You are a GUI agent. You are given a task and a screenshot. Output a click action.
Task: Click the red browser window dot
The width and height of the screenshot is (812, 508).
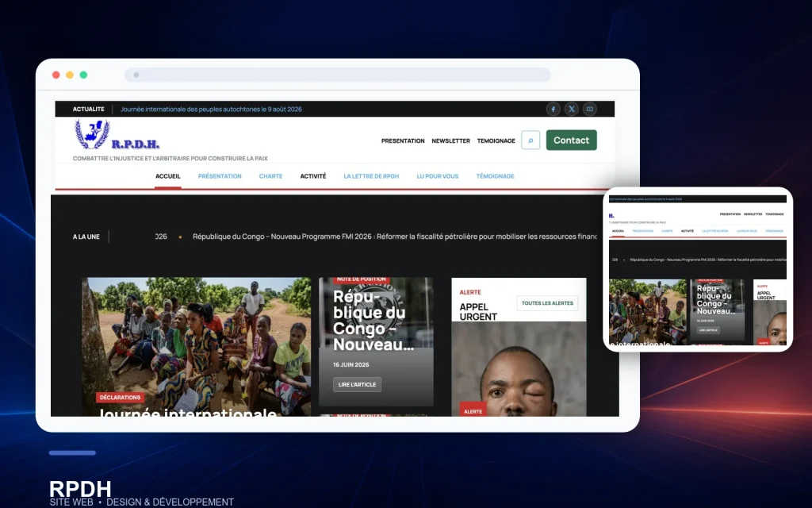tap(56, 75)
